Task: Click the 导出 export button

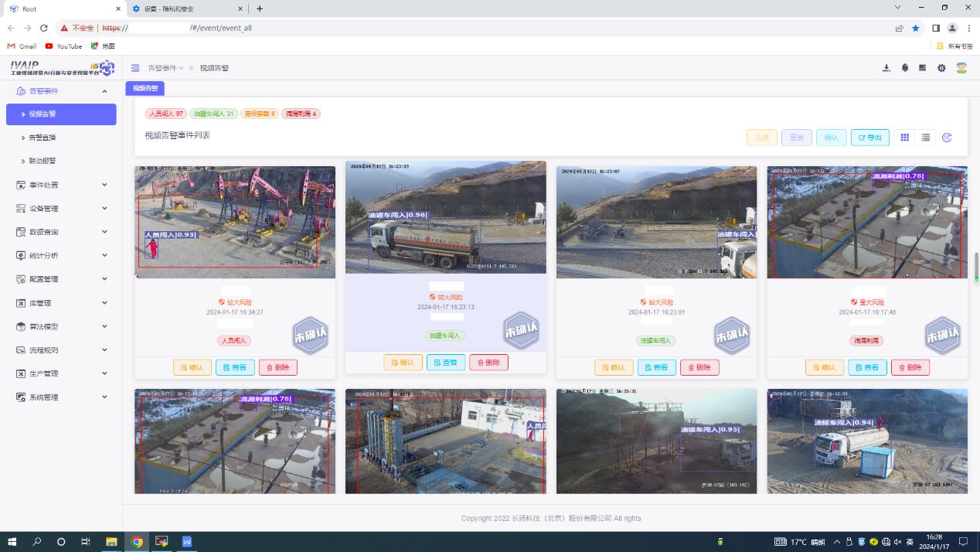Action: (869, 138)
